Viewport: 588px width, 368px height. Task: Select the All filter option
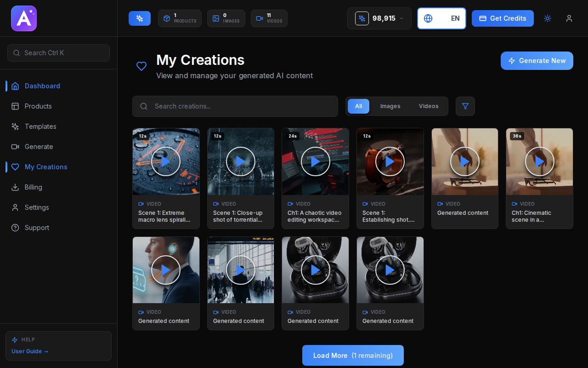[x=358, y=106]
